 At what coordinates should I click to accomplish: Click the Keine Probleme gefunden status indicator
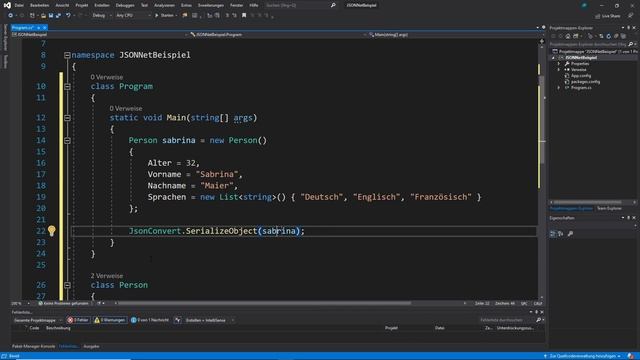63,304
